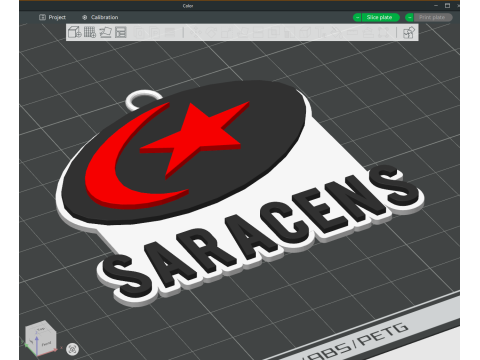Select the Mesh boolean tool icon

click(x=274, y=33)
